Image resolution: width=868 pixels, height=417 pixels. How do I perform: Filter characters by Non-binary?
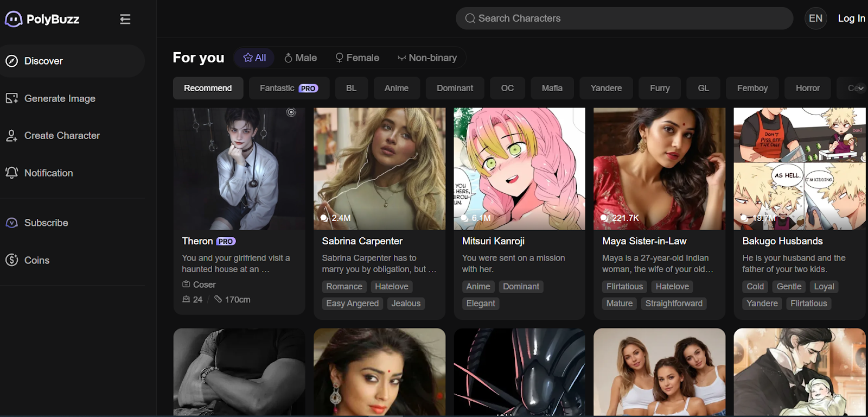tap(427, 58)
